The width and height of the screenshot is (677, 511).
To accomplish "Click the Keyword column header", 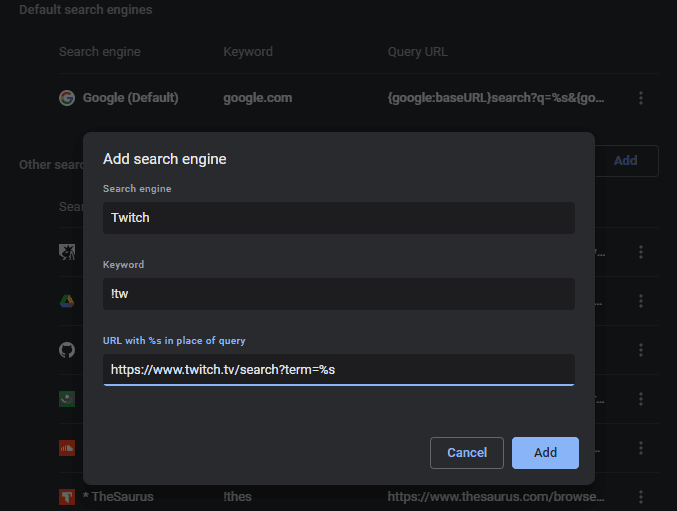I will coord(248,52).
